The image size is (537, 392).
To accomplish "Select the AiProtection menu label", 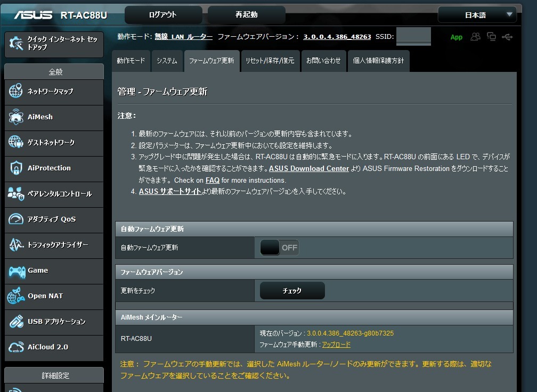I will click(49, 168).
